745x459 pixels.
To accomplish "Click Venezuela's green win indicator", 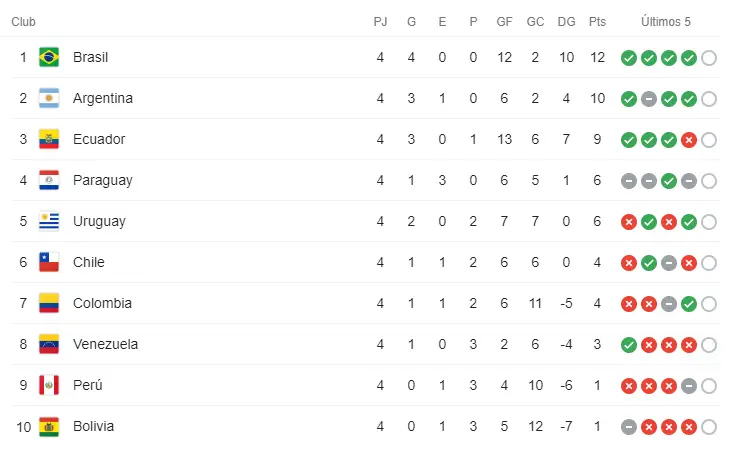I will pos(629,345).
